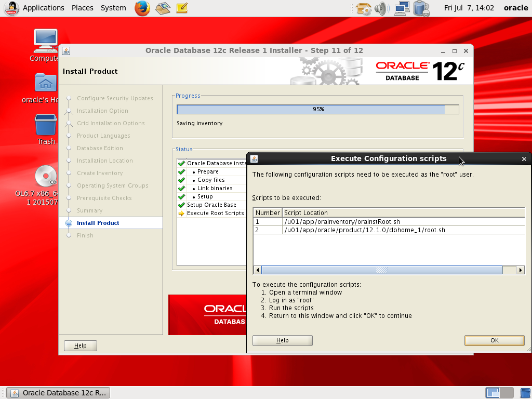Image resolution: width=532 pixels, height=399 pixels.
Task: Select the Install Product step
Action: pos(98,223)
